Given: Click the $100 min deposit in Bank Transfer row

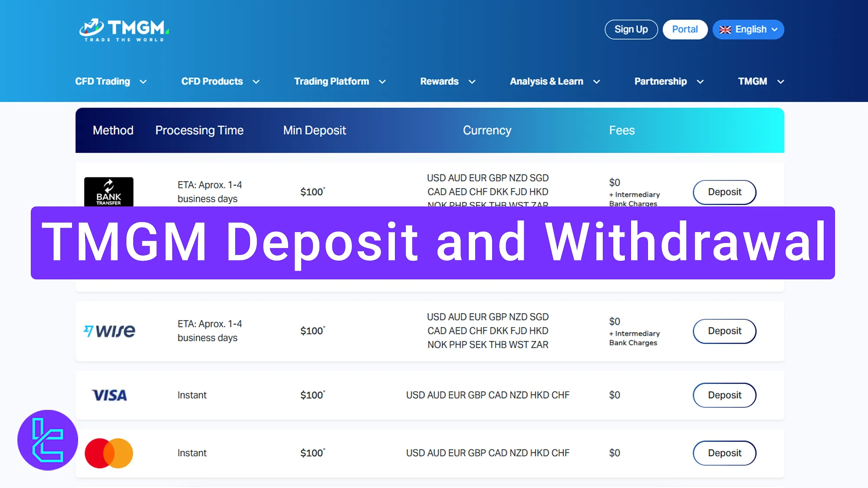Looking at the screenshot, I should pyautogui.click(x=312, y=192).
